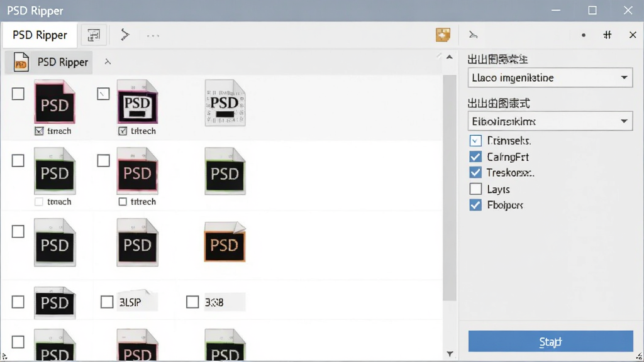Screen dimensions: 644x362
Task: Uncheck the ticked tmech checkbox
Action: (x=39, y=131)
